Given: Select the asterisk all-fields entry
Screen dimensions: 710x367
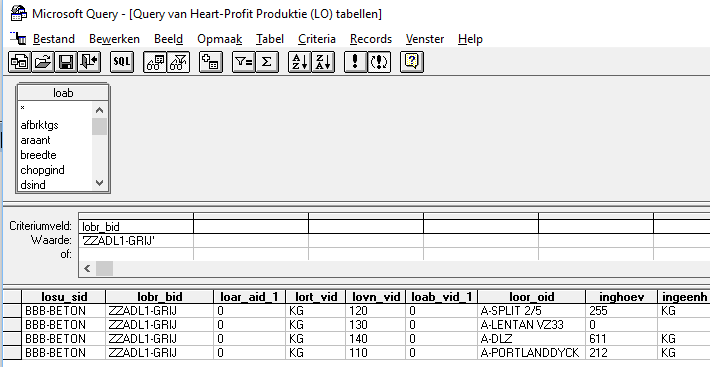Looking at the screenshot, I should pyautogui.click(x=23, y=109).
